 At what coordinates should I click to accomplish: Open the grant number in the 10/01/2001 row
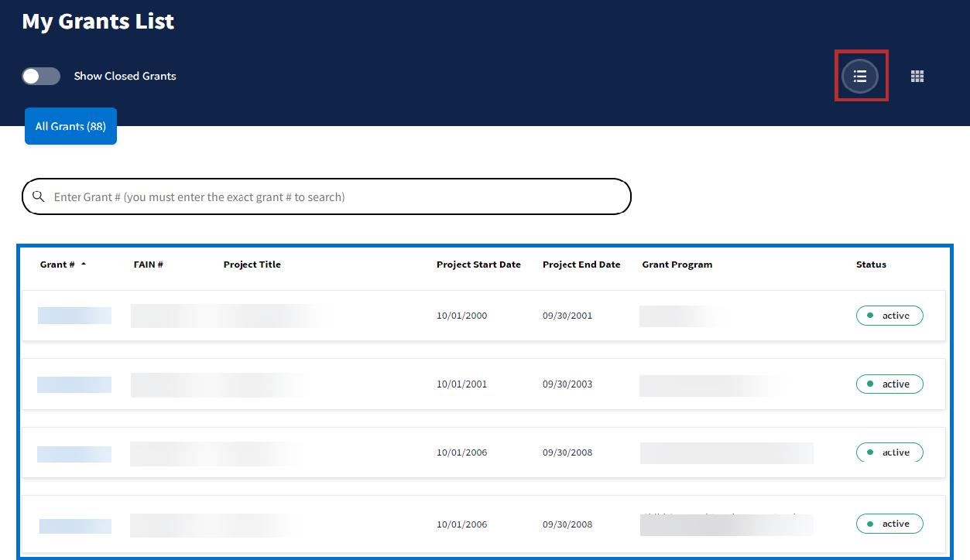tap(74, 384)
